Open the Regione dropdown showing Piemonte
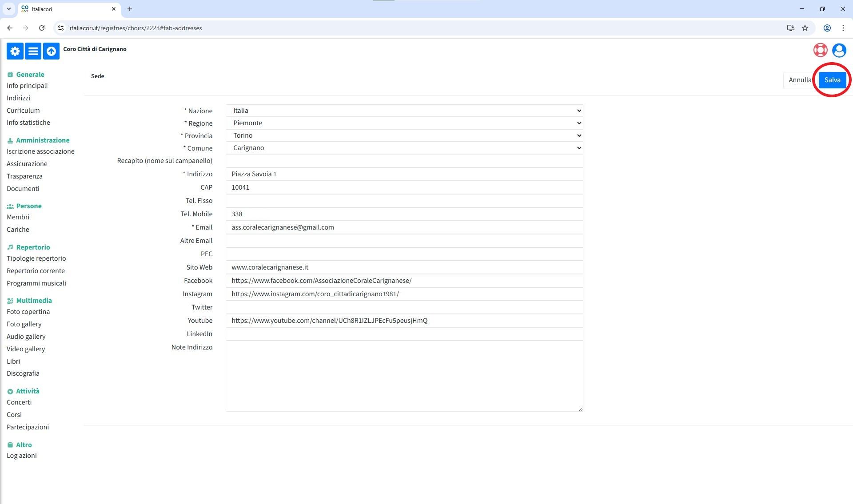853x504 pixels. point(404,123)
